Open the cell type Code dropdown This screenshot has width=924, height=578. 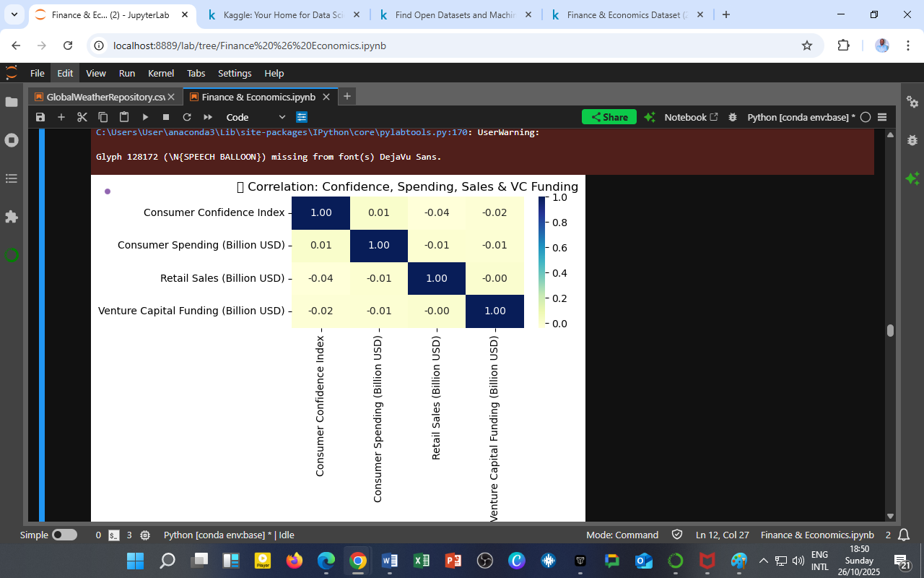coord(256,116)
